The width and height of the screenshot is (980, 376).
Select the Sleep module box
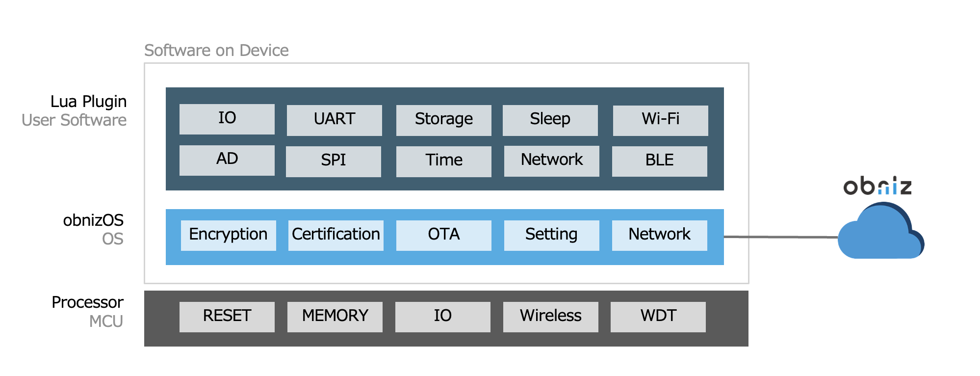pyautogui.click(x=550, y=120)
